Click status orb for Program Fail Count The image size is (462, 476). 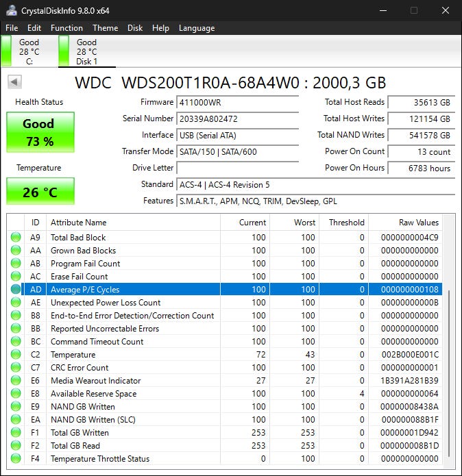click(16, 263)
